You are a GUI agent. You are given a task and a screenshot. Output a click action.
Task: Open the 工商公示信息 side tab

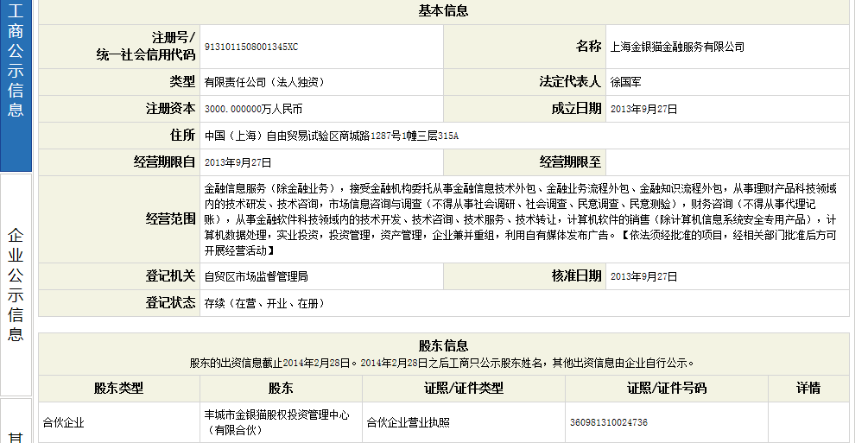[16, 85]
